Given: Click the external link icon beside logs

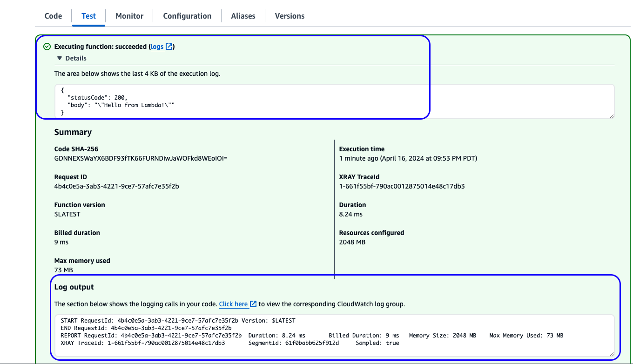Looking at the screenshot, I should pos(169,47).
